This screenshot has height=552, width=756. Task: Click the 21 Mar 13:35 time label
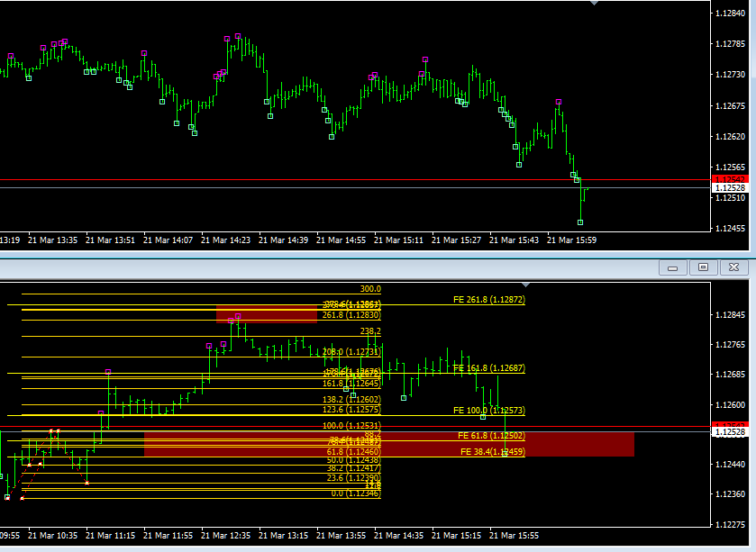click(52, 240)
